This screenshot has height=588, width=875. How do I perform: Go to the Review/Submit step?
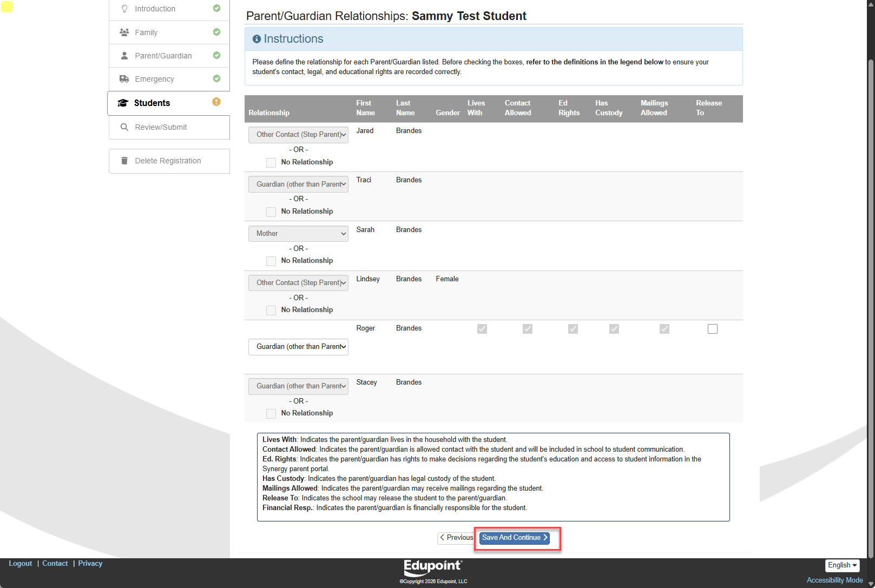(x=169, y=127)
